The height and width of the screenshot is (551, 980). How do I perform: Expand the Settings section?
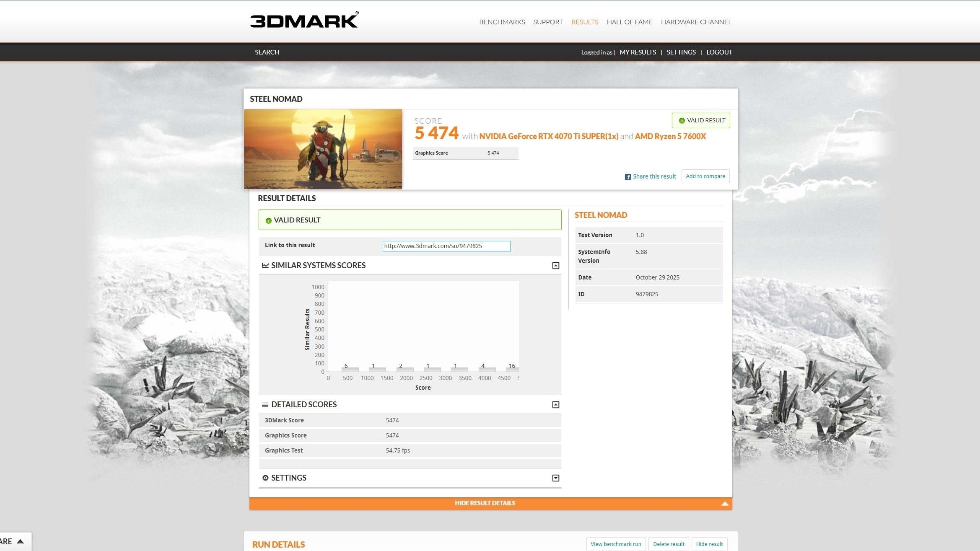click(555, 478)
